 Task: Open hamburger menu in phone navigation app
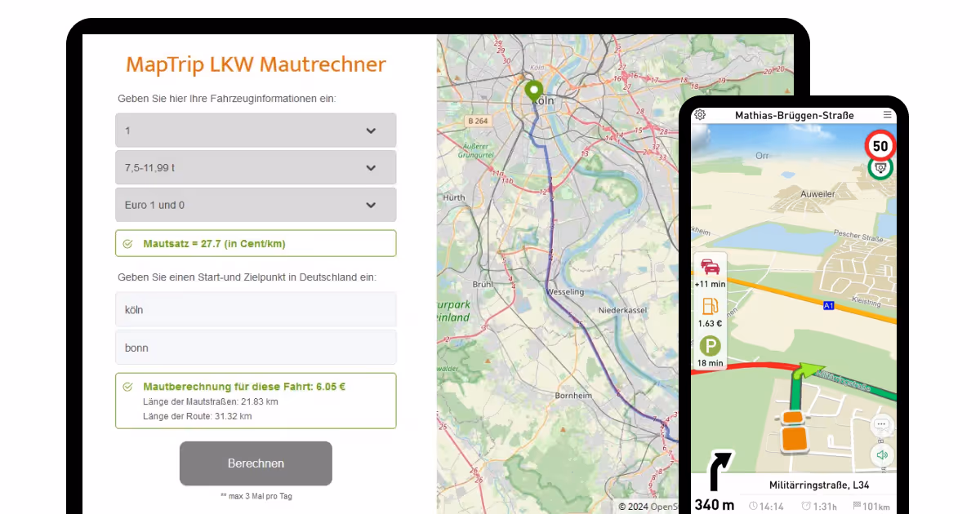[x=887, y=115]
